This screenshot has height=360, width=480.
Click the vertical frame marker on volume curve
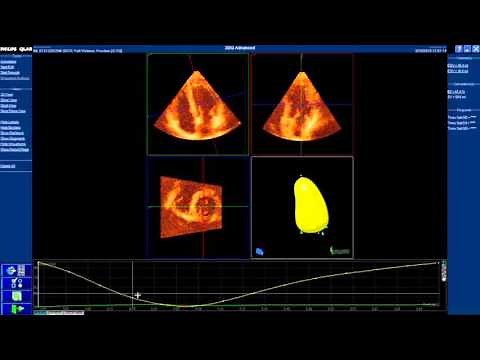[x=133, y=285]
